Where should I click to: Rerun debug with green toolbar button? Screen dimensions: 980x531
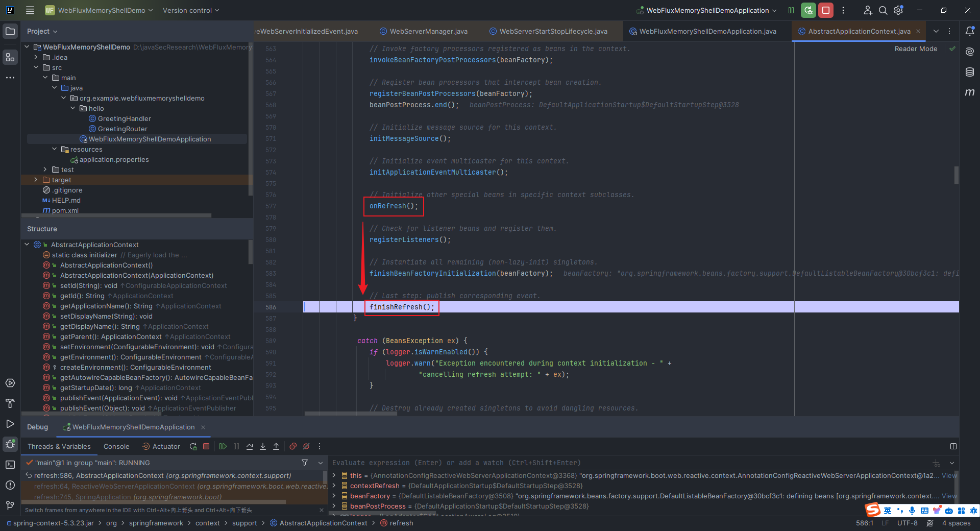point(808,10)
